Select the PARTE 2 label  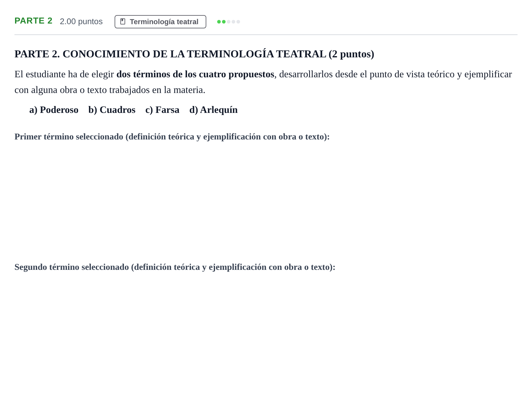[33, 21]
